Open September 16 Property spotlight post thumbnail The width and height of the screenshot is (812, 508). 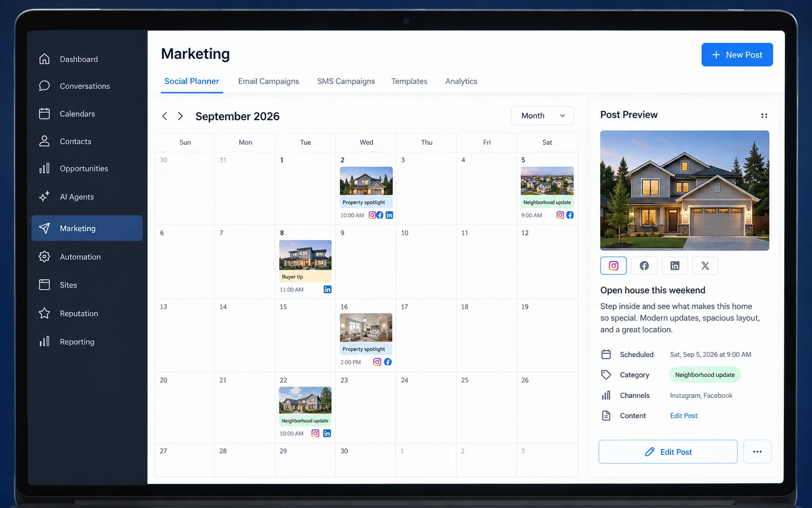coord(366,328)
